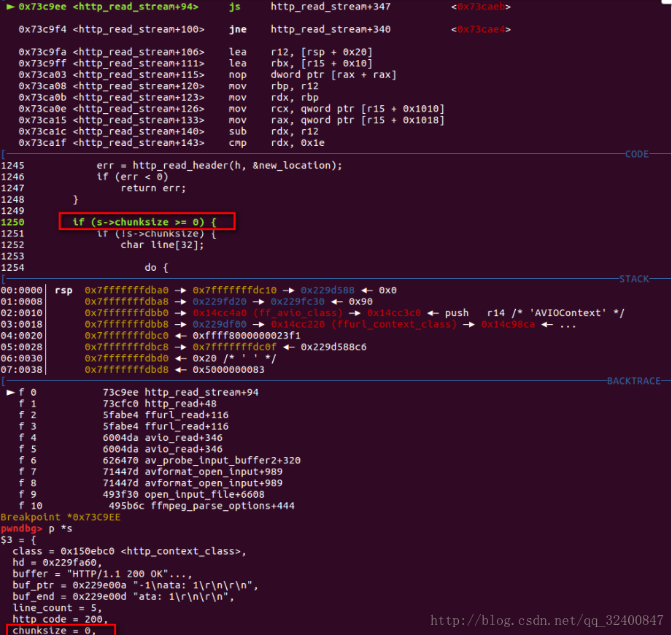Click the buf_ptr = 0x229e00a field

pos(136,585)
